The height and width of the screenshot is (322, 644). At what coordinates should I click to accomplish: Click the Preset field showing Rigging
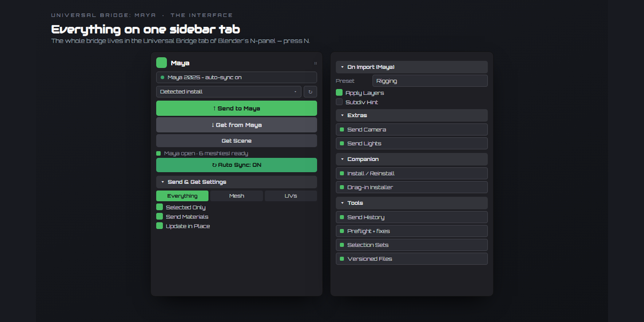(430, 81)
